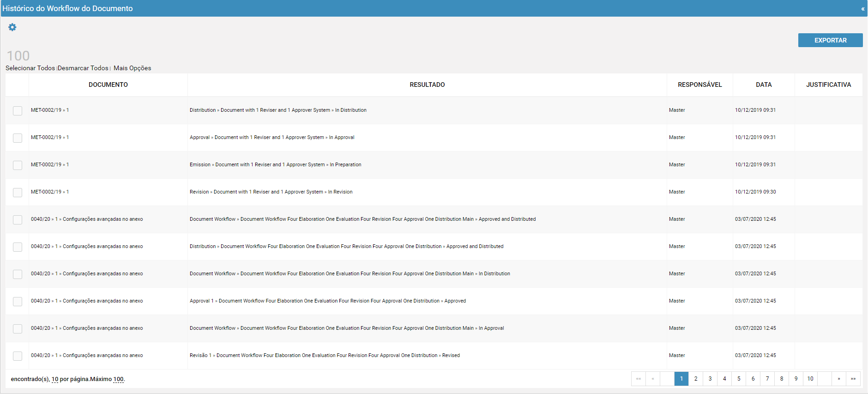Go to previous page arrow

pyautogui.click(x=653, y=379)
